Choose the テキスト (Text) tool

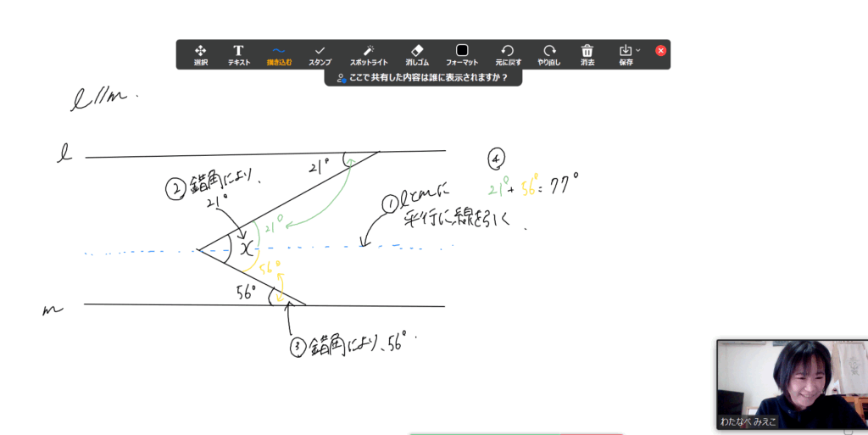(238, 54)
